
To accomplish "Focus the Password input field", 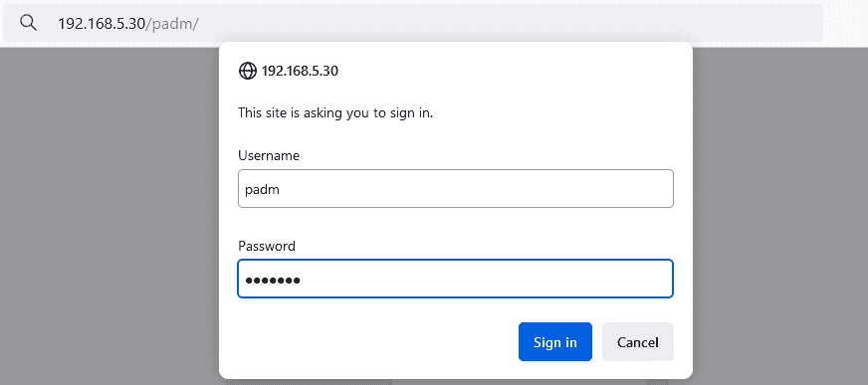I will tap(456, 279).
